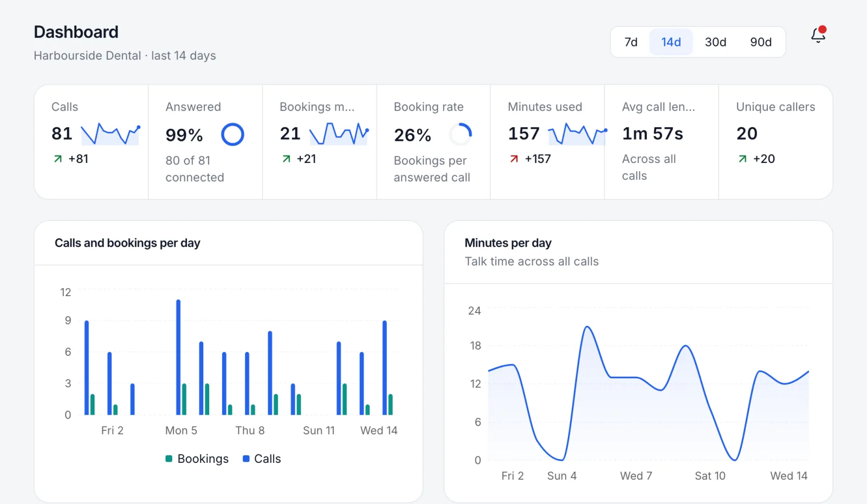Click the Bookings made value 21

pyautogui.click(x=290, y=134)
